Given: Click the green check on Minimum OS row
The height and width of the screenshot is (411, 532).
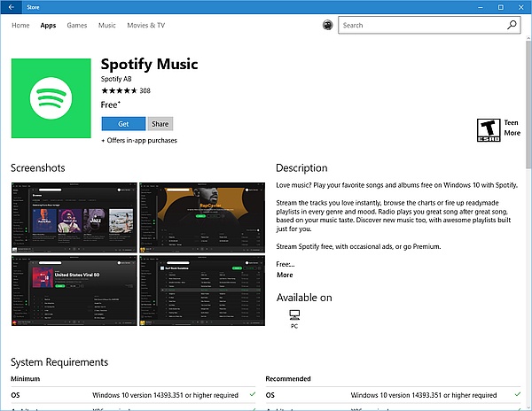Looking at the screenshot, I should pyautogui.click(x=253, y=394).
